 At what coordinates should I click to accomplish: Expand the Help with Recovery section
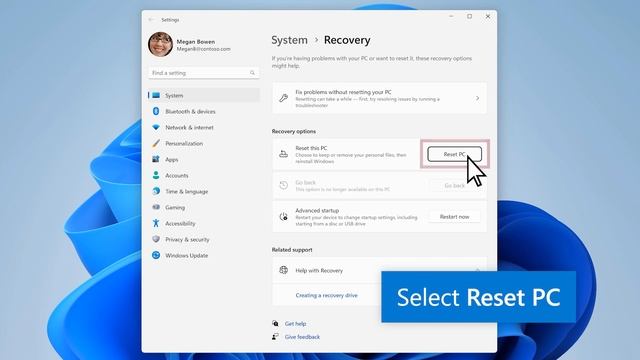click(478, 270)
